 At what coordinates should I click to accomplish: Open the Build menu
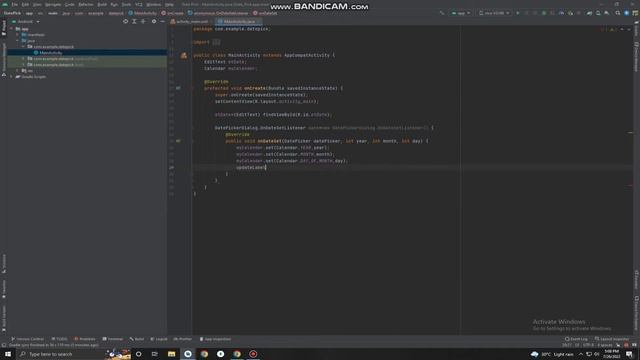[x=102, y=4]
